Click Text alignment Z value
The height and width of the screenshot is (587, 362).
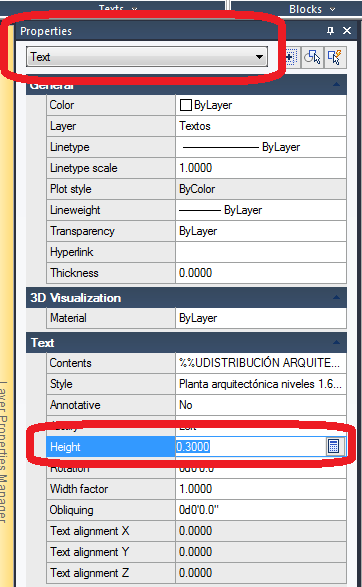point(261,573)
